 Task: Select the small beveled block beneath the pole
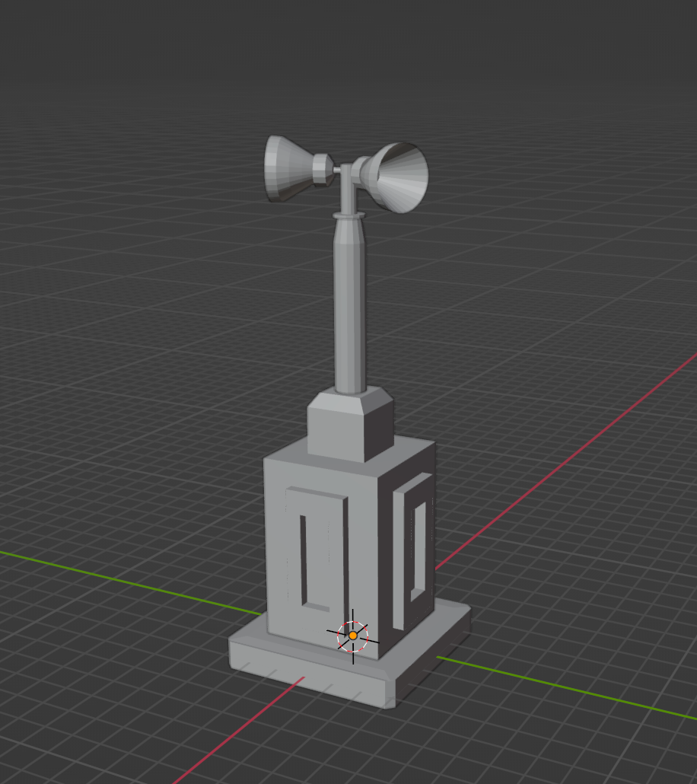pos(350,424)
